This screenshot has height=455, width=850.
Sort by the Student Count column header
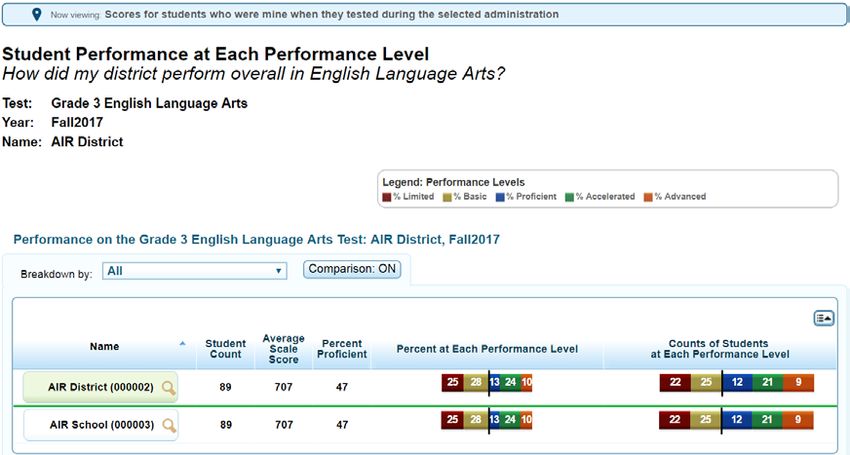[226, 349]
